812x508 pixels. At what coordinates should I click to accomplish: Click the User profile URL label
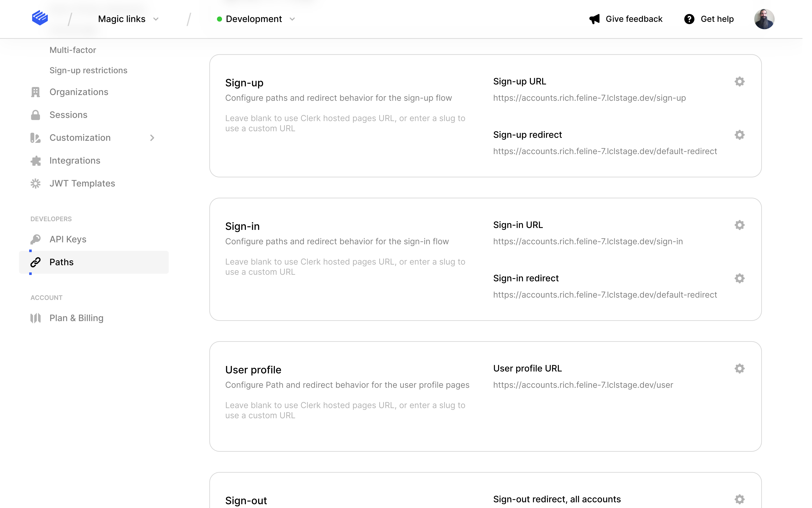point(527,369)
